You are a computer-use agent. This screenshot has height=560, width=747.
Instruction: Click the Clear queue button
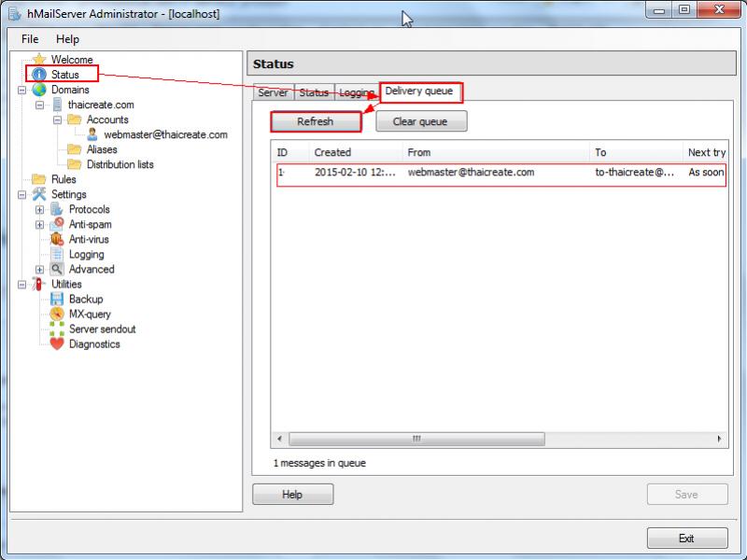421,121
